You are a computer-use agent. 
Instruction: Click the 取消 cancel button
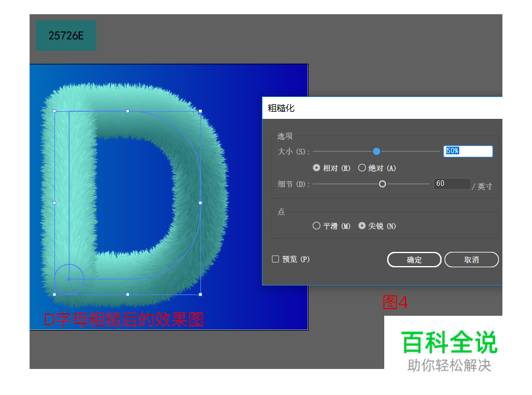pos(472,260)
